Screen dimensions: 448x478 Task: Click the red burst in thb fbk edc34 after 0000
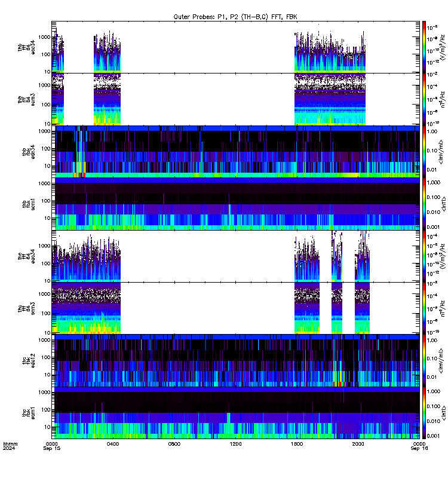click(x=79, y=175)
